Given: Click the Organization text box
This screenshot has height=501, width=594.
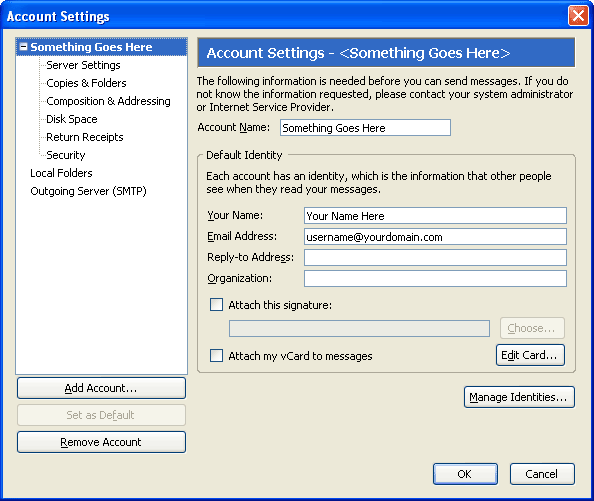Looking at the screenshot, I should tap(435, 279).
